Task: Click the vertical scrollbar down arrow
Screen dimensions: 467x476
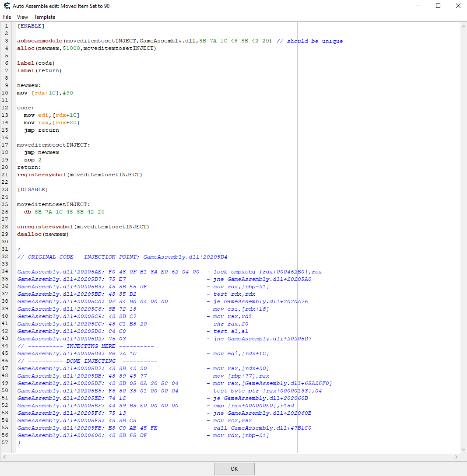Action: pos(463,449)
